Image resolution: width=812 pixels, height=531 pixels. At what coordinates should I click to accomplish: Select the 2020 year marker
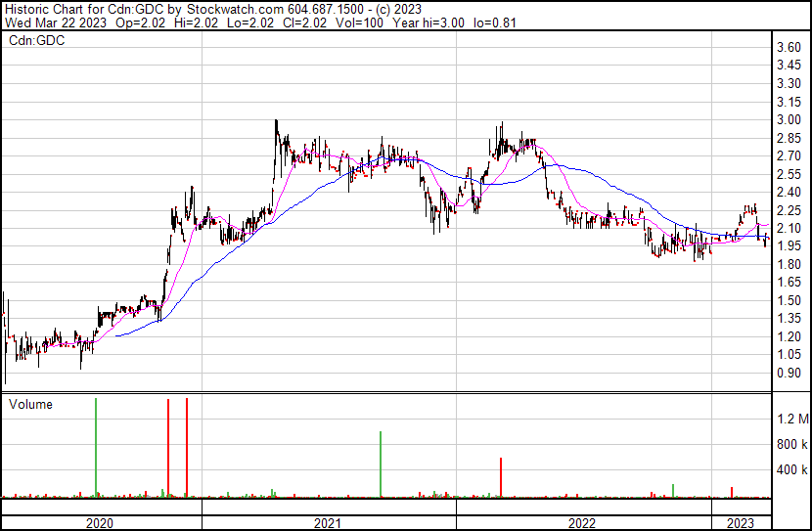pyautogui.click(x=100, y=523)
